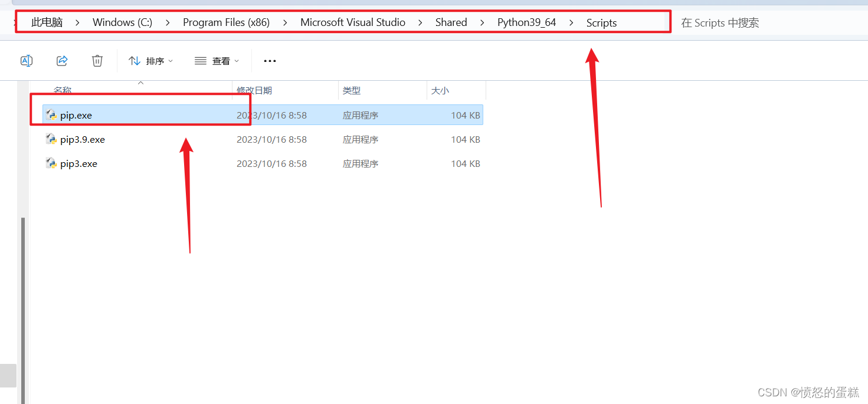This screenshot has width=868, height=404.
Task: Expand chevron after Microsoft Visual Studio
Action: pyautogui.click(x=420, y=23)
